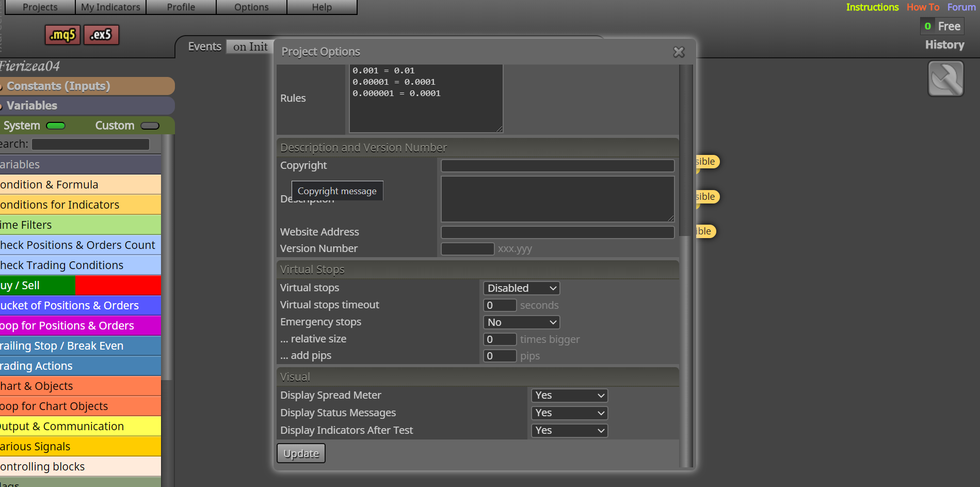Switch to the on Init tab
The height and width of the screenshot is (487, 980).
click(x=250, y=46)
